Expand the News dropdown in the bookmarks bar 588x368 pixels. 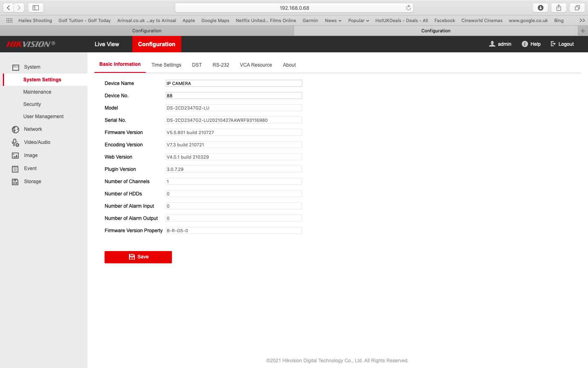pos(333,20)
